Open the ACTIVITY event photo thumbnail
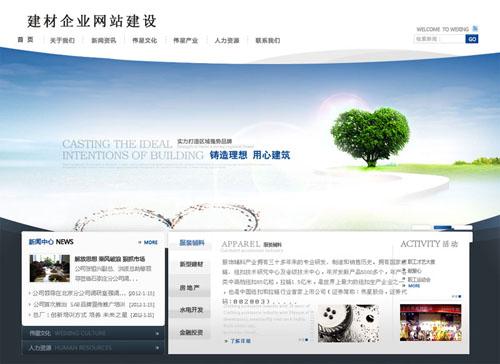Screen dimensions: 500x364 431,322
